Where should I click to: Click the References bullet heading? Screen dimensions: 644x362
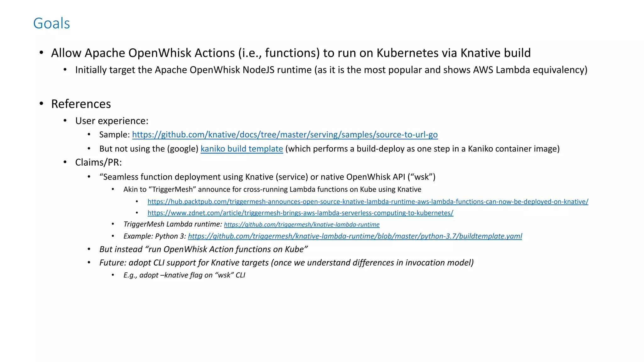pyautogui.click(x=81, y=104)
